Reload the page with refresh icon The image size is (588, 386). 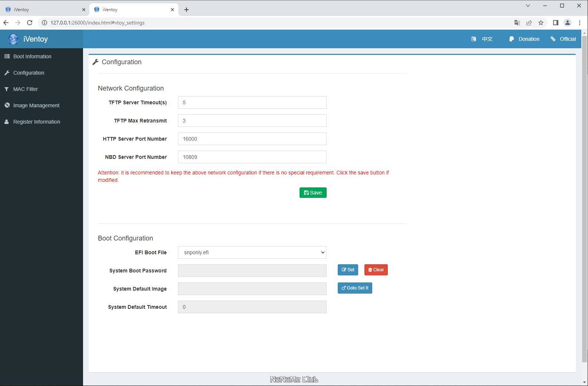coord(30,23)
